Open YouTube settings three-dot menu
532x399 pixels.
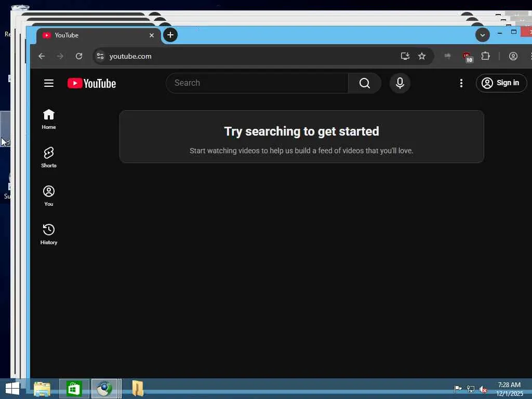pyautogui.click(x=461, y=83)
